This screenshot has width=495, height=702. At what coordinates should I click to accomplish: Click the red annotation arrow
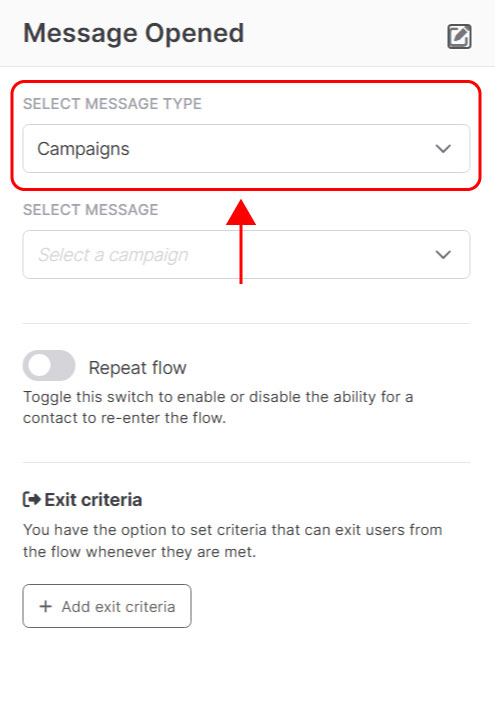(241, 242)
